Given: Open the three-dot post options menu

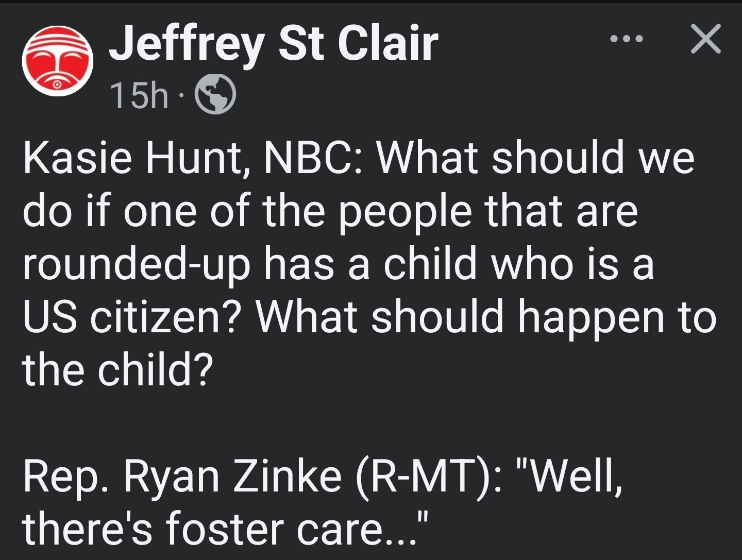Looking at the screenshot, I should click(x=626, y=39).
